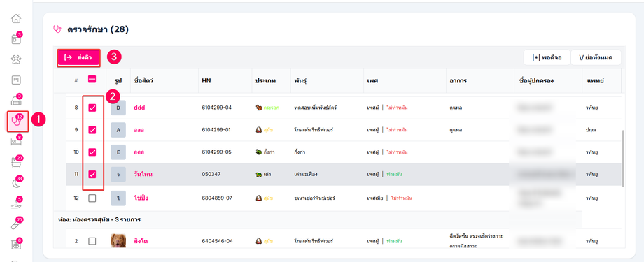Image resolution: width=644 pixels, height=262 pixels.
Task: Open the stethoscope examination icon with badge 12
Action: click(16, 122)
